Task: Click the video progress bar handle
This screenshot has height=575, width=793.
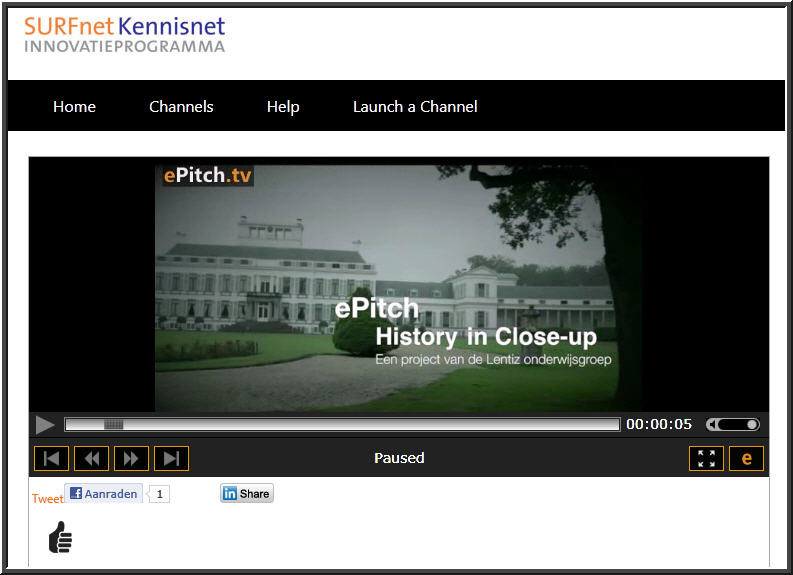Action: pos(113,425)
